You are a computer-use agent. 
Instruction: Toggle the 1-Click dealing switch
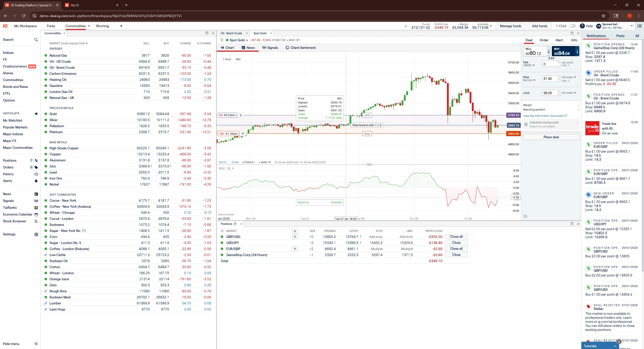tap(572, 26)
